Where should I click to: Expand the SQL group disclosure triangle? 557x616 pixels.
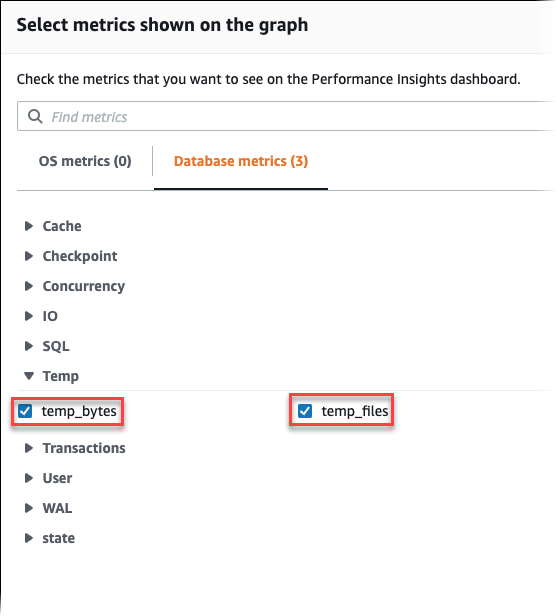[x=29, y=346]
